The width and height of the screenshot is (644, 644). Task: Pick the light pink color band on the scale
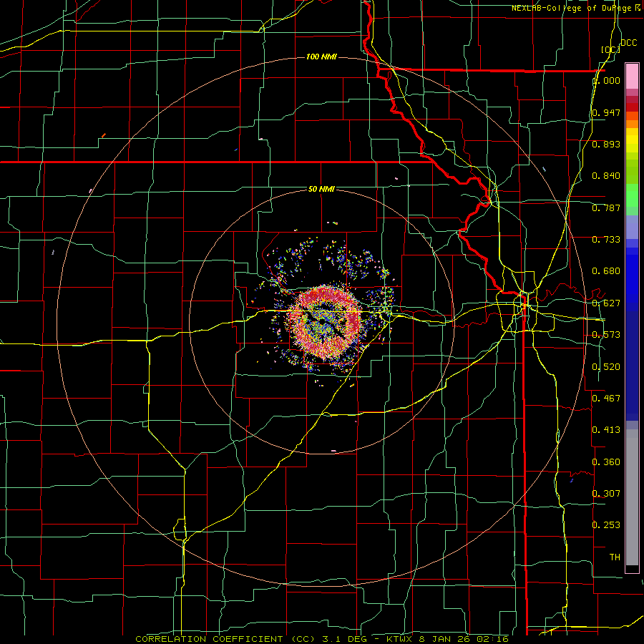click(x=632, y=77)
